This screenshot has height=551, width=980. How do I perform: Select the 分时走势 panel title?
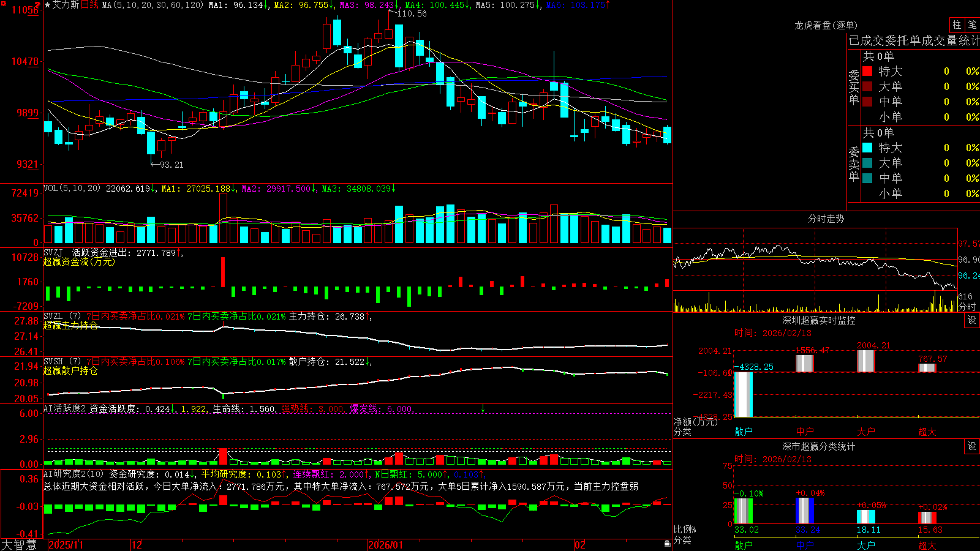click(826, 219)
